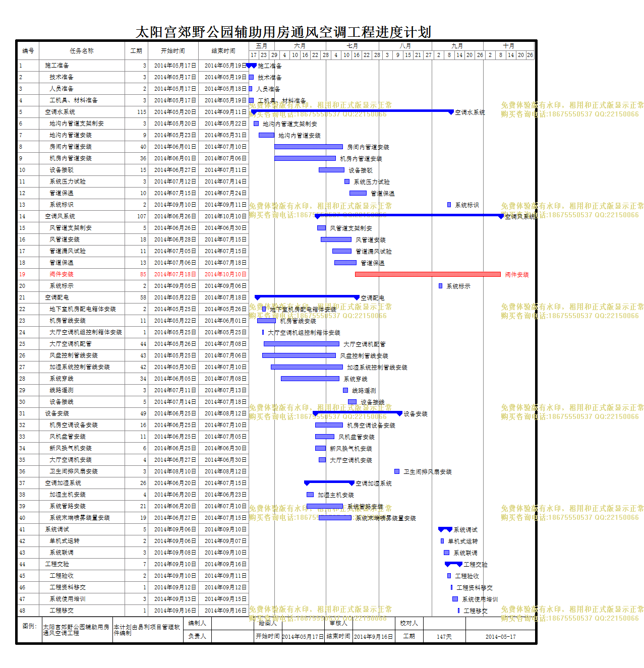Select 人员准备 in the task name column
The height and width of the screenshot is (668, 644).
pos(62,89)
